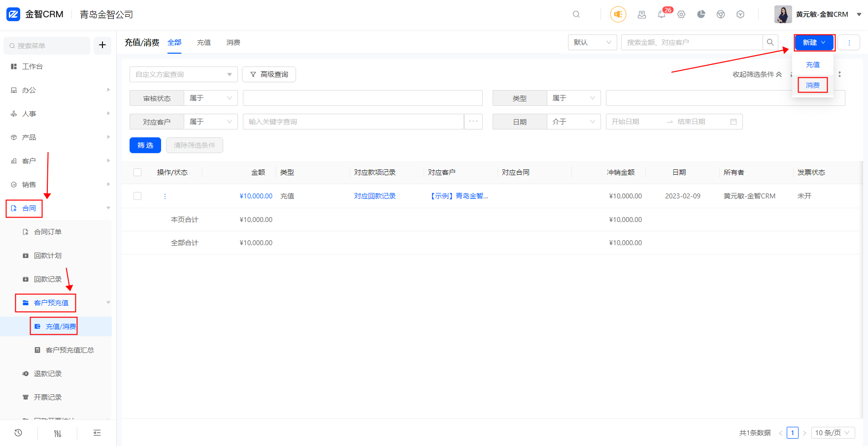The width and height of the screenshot is (868, 446).
Task: Open the 对应回款记录 link
Action: pos(375,196)
